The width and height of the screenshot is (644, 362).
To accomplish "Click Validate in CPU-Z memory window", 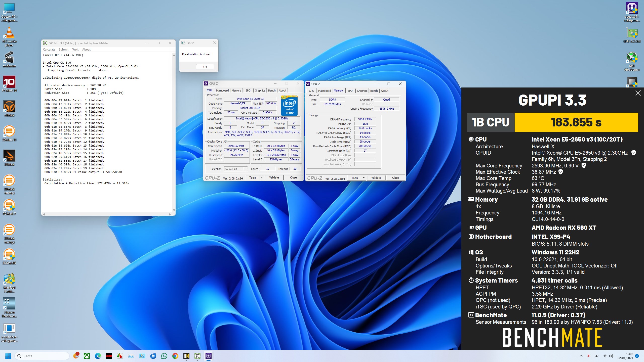I will click(376, 178).
